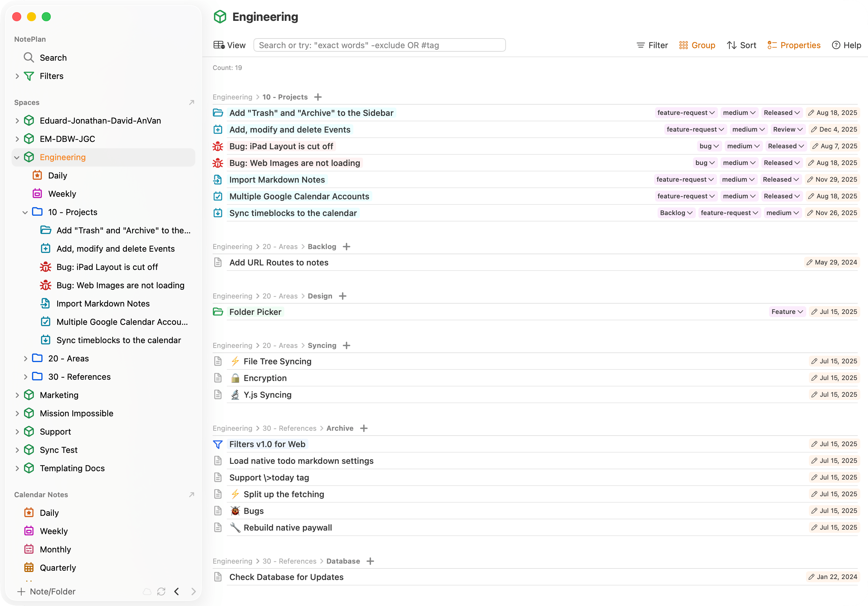Open the Sort menu
The width and height of the screenshot is (868, 606).
coord(741,45)
